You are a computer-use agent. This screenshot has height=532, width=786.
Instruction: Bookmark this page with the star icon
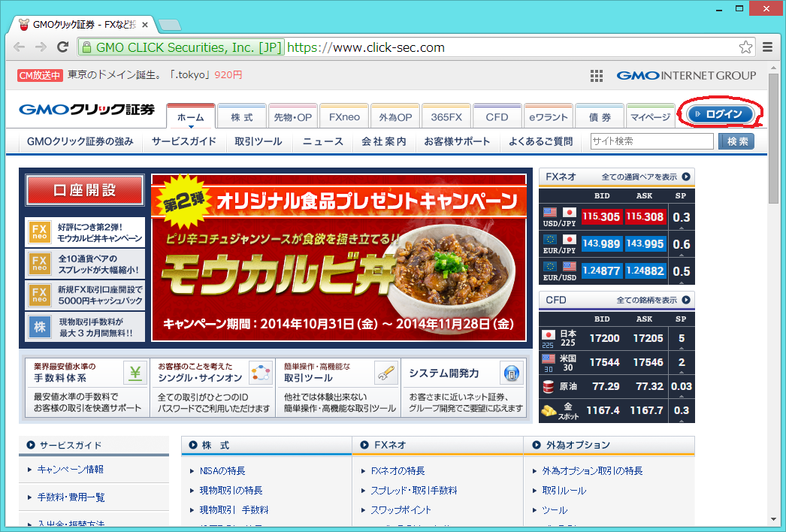(x=745, y=47)
